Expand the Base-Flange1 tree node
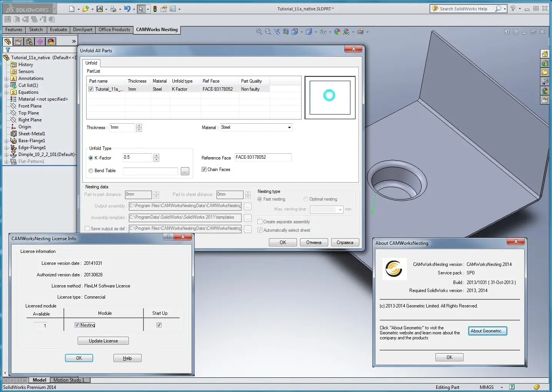552x392 pixels. (6, 141)
